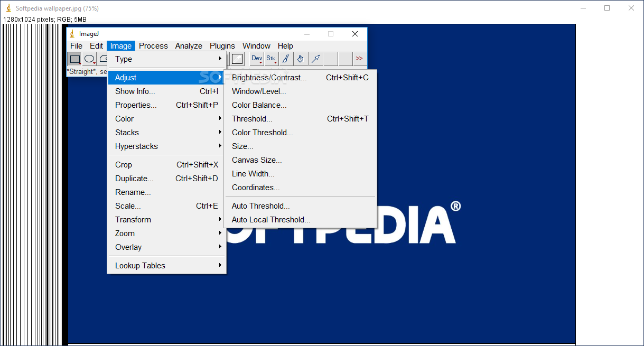The image size is (644, 346).
Task: Open Color Threshold... adjustment
Action: coord(301,133)
